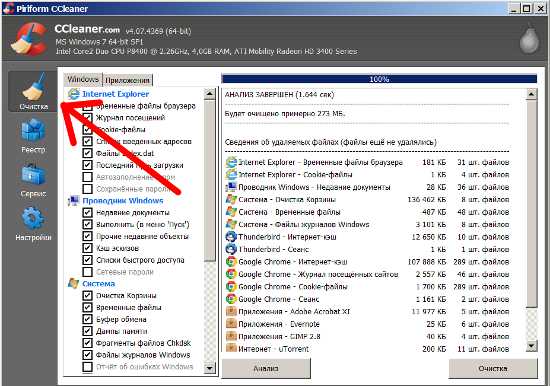Click Google Chrome - Сеанс result icon
The image size is (550, 386).
pos(231,299)
